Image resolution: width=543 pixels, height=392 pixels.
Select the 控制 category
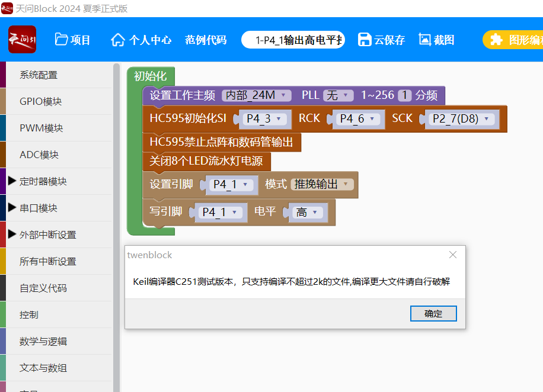click(56, 314)
